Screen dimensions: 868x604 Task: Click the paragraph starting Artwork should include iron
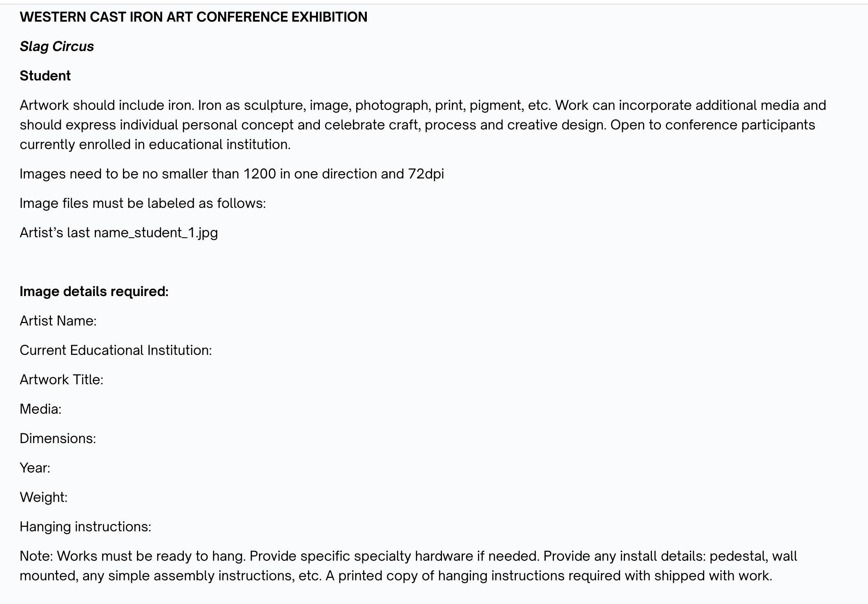[x=423, y=125]
